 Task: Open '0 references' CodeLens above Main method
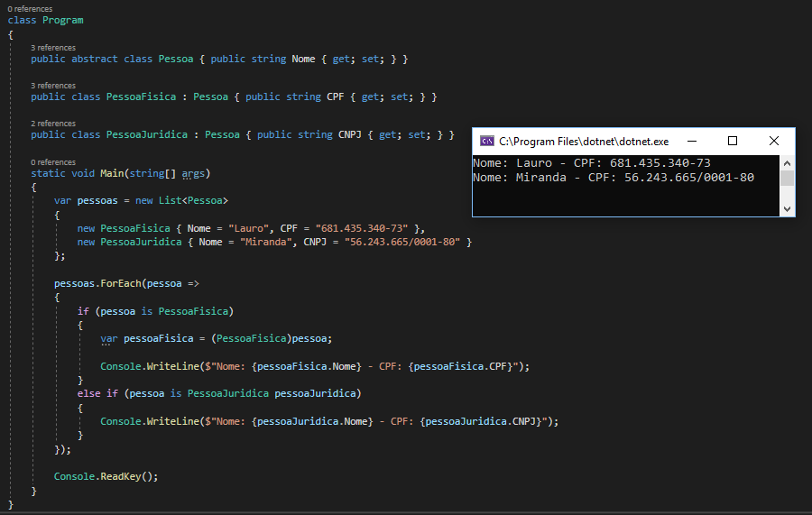pyautogui.click(x=53, y=162)
